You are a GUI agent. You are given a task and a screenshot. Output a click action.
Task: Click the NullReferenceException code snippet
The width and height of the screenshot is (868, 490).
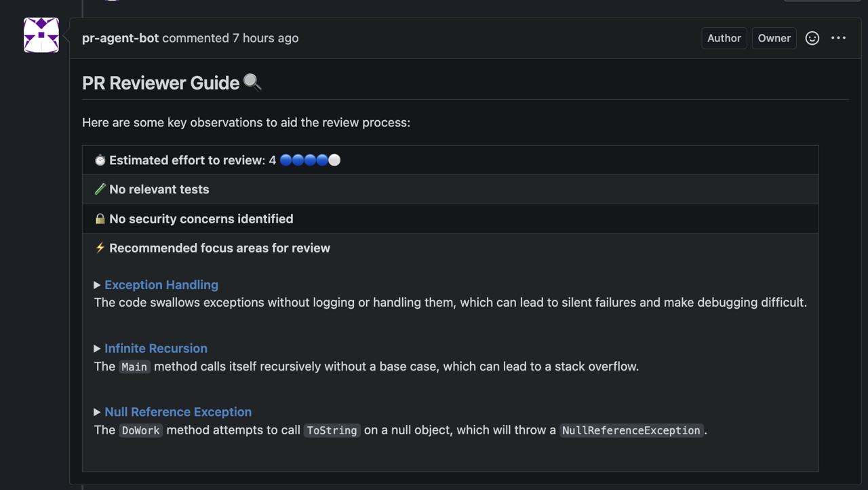pyautogui.click(x=631, y=430)
